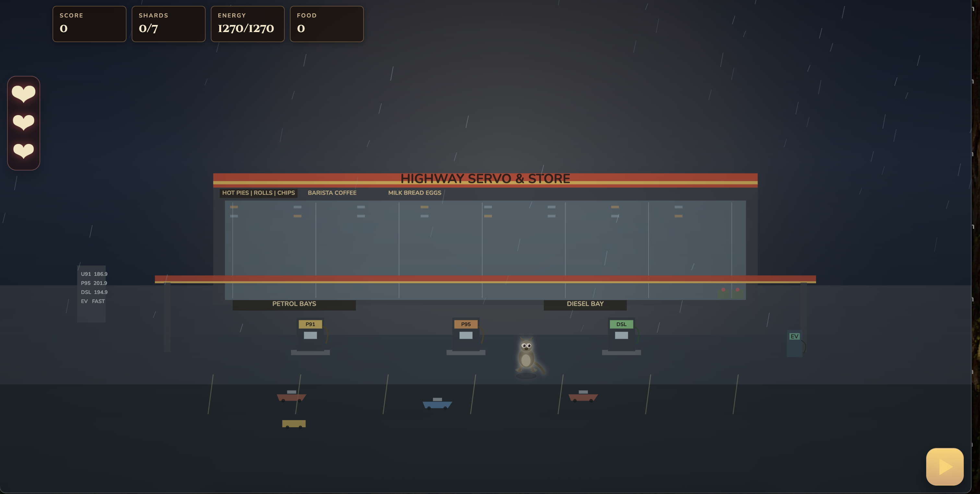Select the P95 petrol pump
This screenshot has width=980, height=494.
[466, 336]
